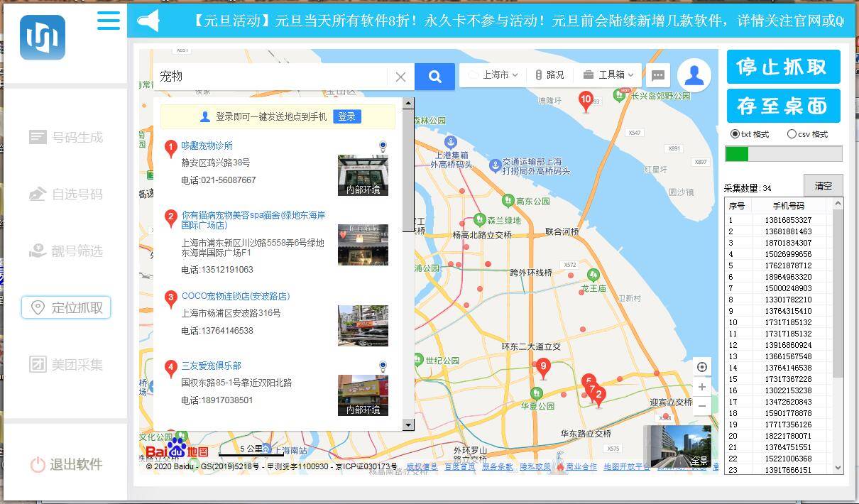Open the 地图开放平台 footer link

[627, 466]
